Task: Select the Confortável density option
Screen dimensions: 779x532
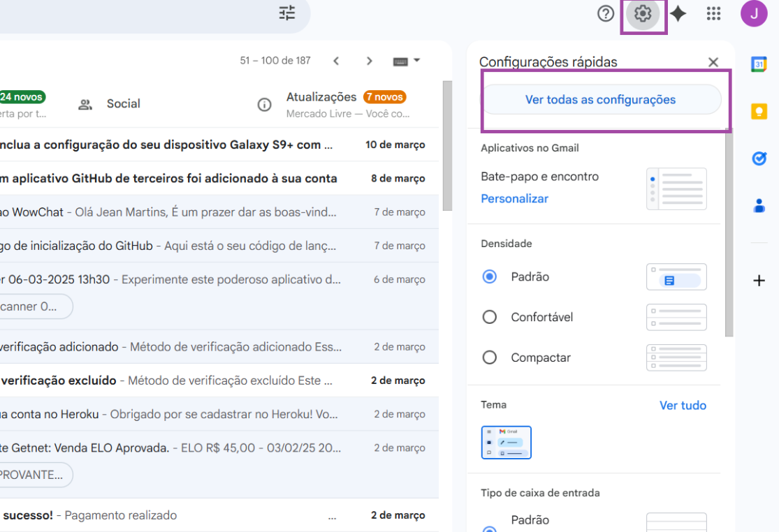Action: pyautogui.click(x=490, y=317)
